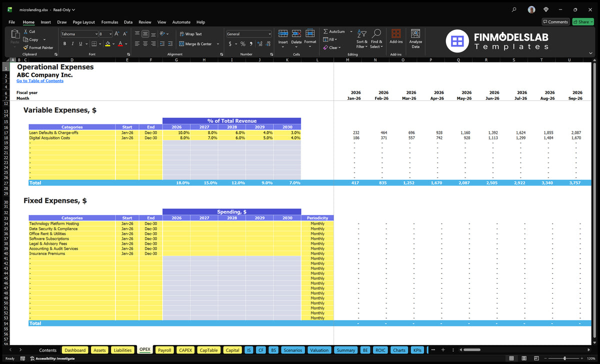Viewport: 600px width, 364px height.
Task: Open the Clear dropdown
Action: [332, 47]
